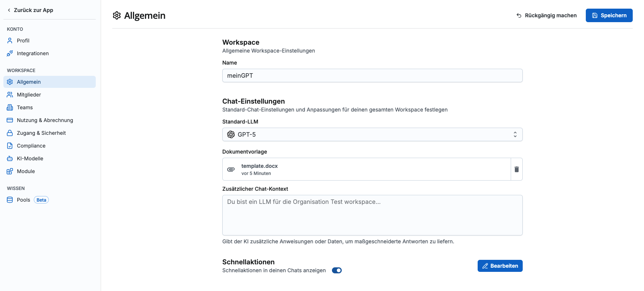The height and width of the screenshot is (291, 644).
Task: Open Nutzung & Abrechnung section
Action: pos(45,120)
